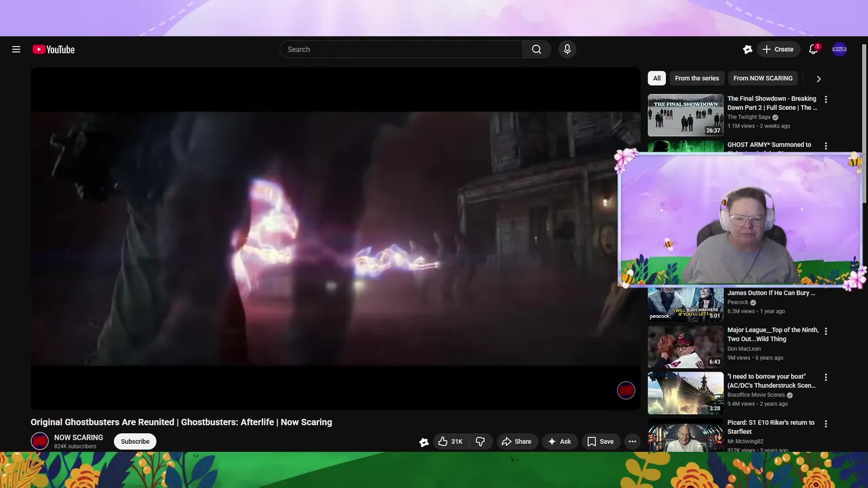Click 'The Twilight Saga' channel name
The image size is (868, 488).
(749, 117)
